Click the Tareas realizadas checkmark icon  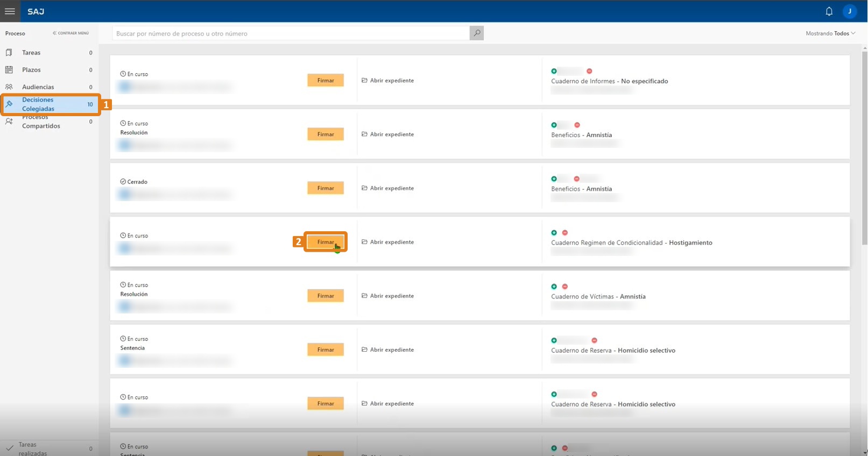click(10, 448)
